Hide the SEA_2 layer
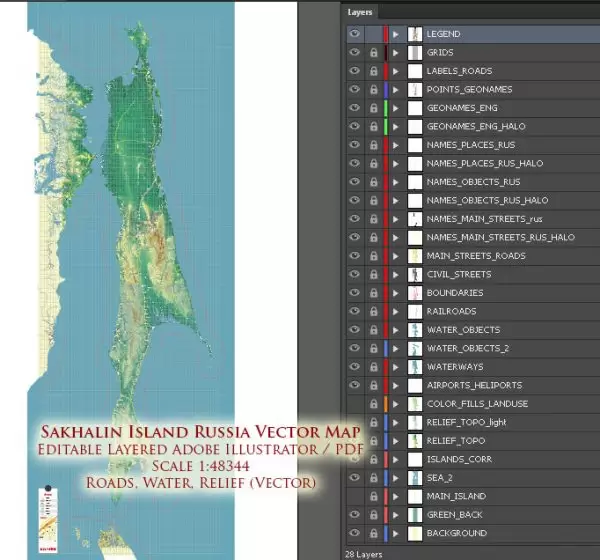This screenshot has width=600, height=560. click(x=355, y=477)
